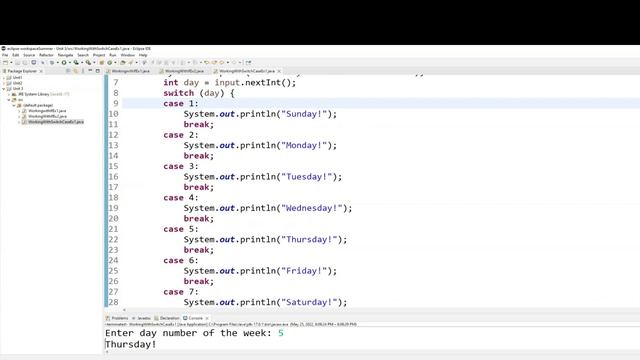This screenshot has width=640, height=360.
Task: Open the Window menu
Action: 127,55
